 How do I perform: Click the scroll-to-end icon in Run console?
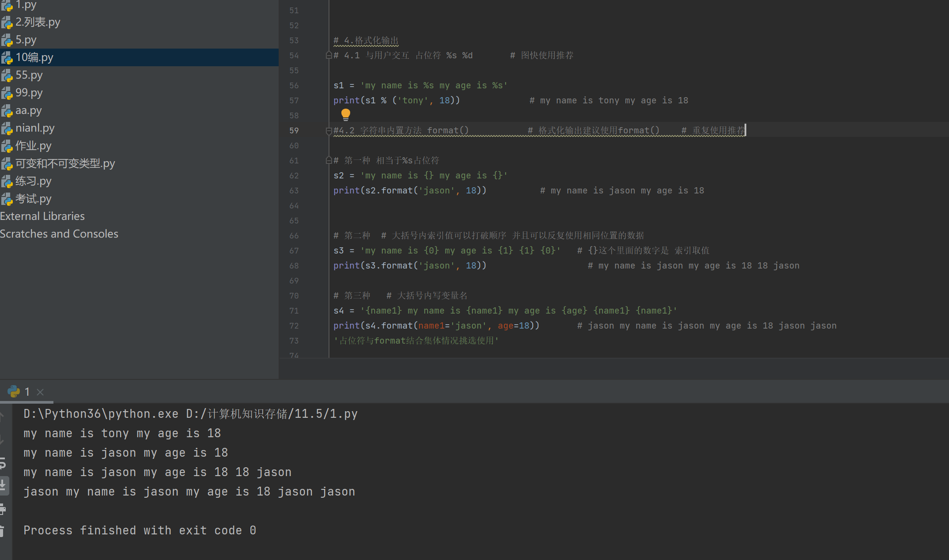3,485
